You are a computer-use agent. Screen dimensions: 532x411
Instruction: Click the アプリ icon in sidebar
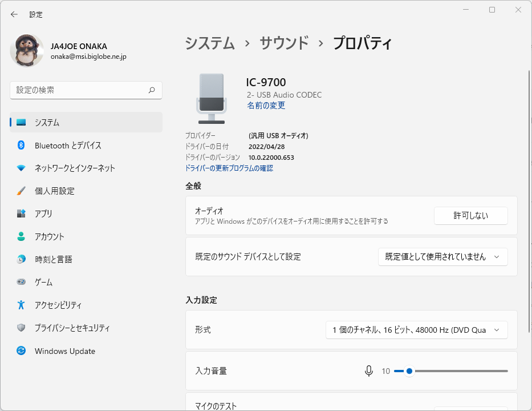[x=21, y=213]
